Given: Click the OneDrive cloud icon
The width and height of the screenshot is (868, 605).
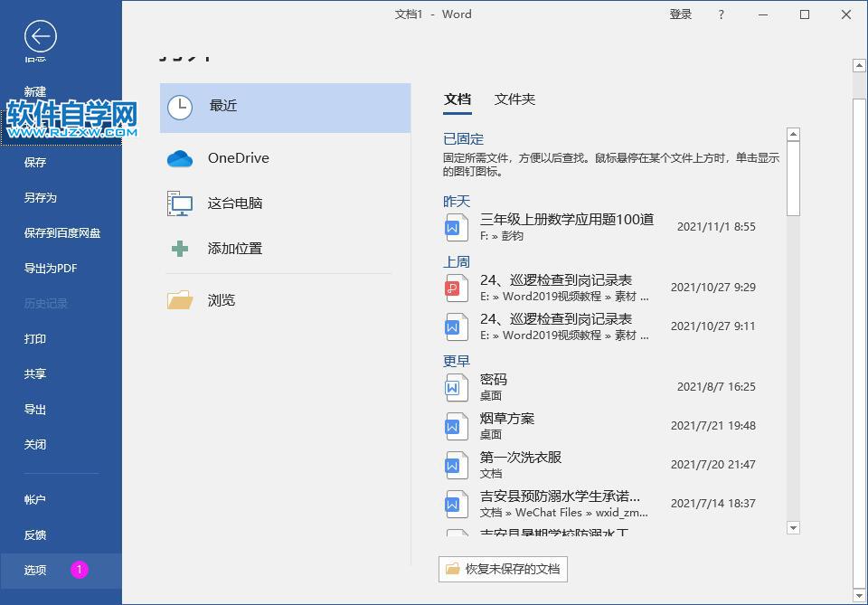Looking at the screenshot, I should tap(179, 157).
